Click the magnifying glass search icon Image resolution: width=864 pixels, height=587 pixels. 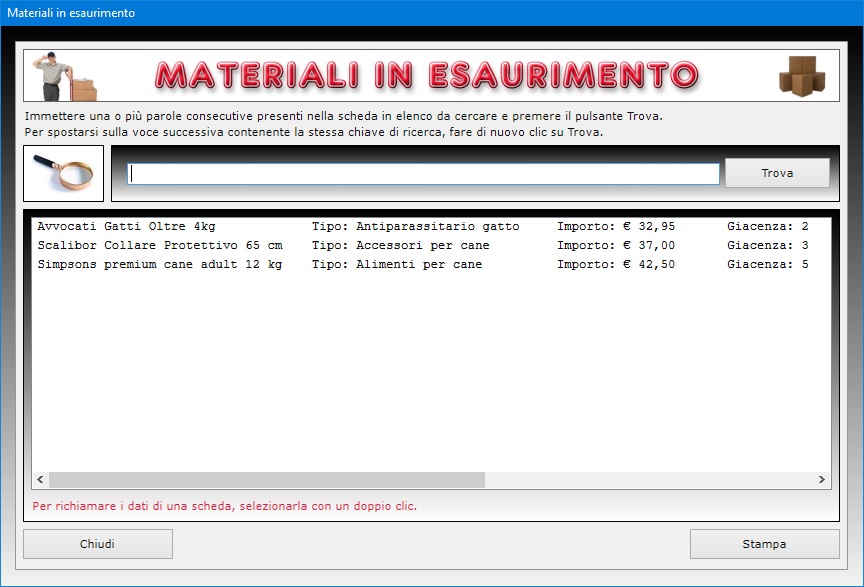click(x=63, y=173)
